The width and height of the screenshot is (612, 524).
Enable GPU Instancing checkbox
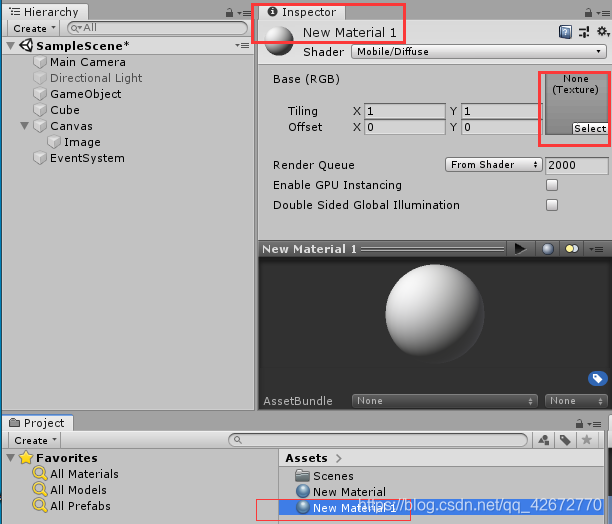click(x=552, y=185)
